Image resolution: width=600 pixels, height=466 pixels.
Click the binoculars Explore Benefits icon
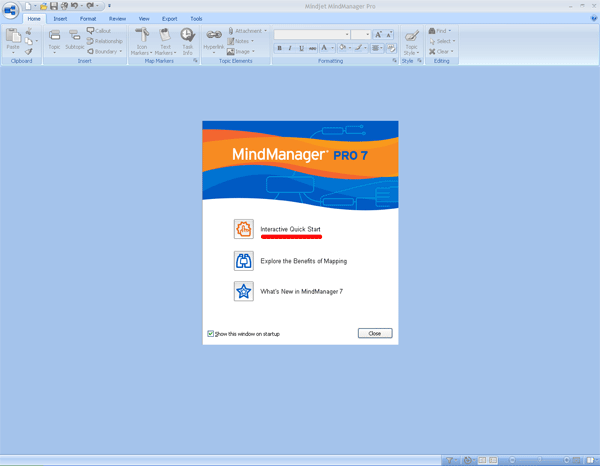tap(243, 261)
